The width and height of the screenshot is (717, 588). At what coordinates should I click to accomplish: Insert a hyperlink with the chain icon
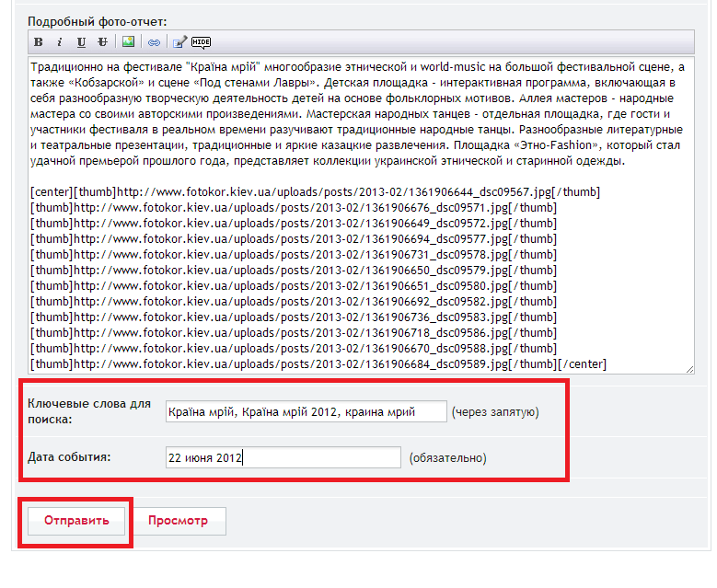click(154, 42)
